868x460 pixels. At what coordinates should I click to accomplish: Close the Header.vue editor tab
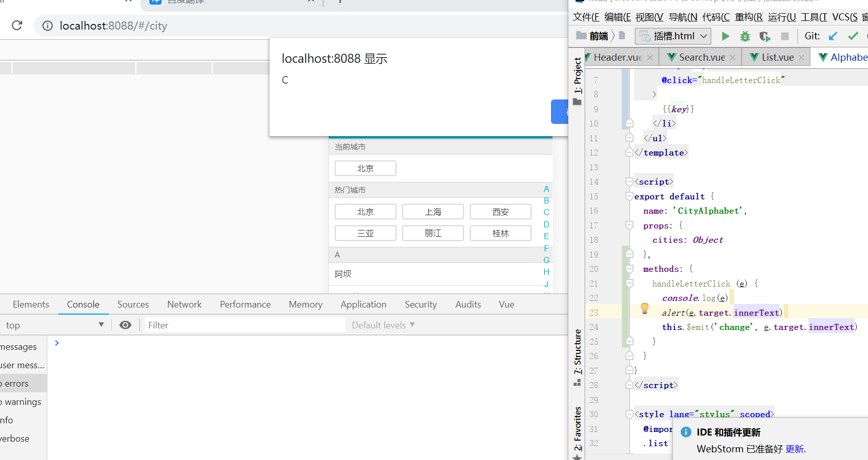650,58
